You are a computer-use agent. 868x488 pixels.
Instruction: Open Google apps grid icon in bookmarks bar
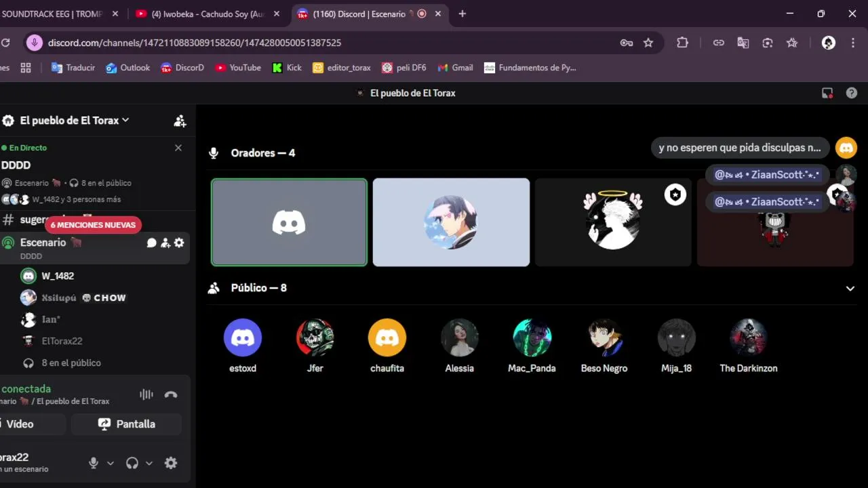26,68
